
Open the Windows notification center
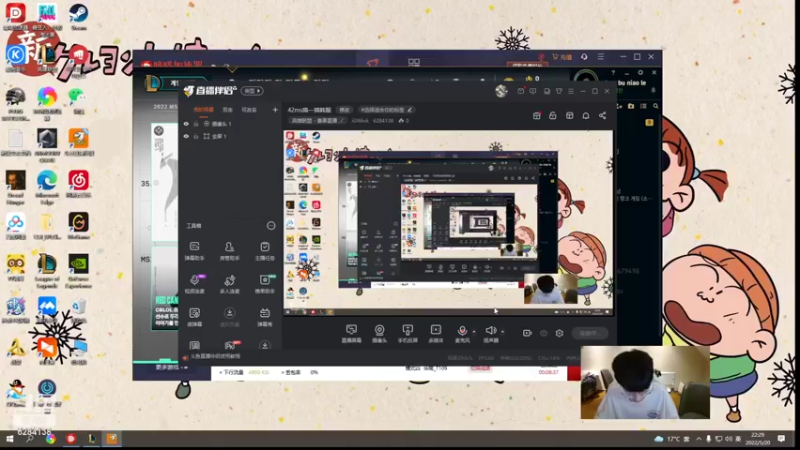point(782,439)
